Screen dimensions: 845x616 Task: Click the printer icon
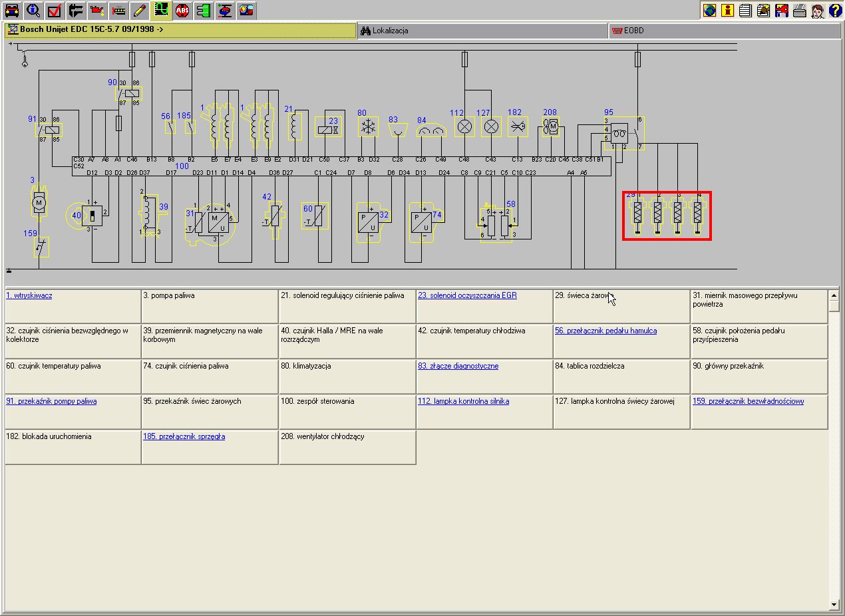click(800, 10)
